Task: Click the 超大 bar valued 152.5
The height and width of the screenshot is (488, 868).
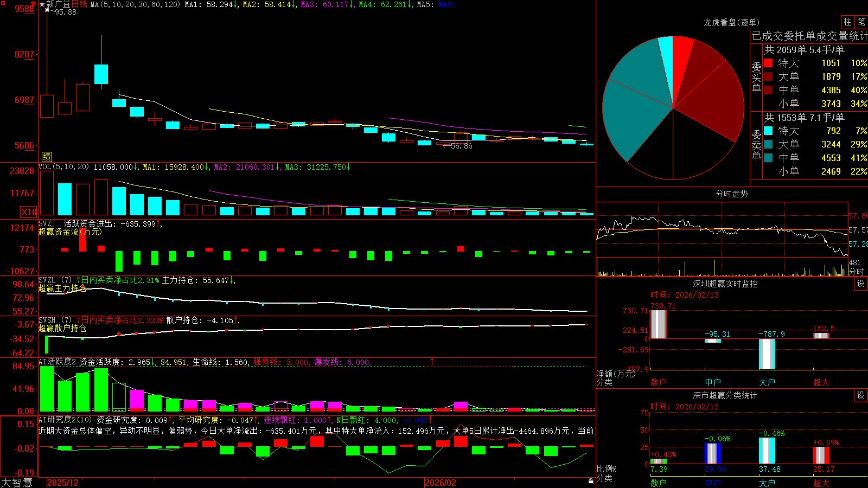Action: [821, 336]
